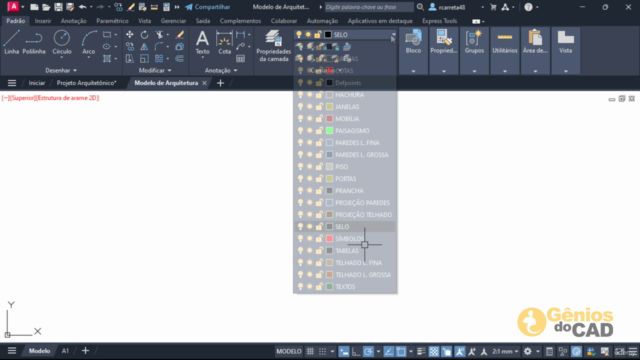Screen dimensions: 640x360
Task: Click the Compartilhar share button
Action: 208,7
